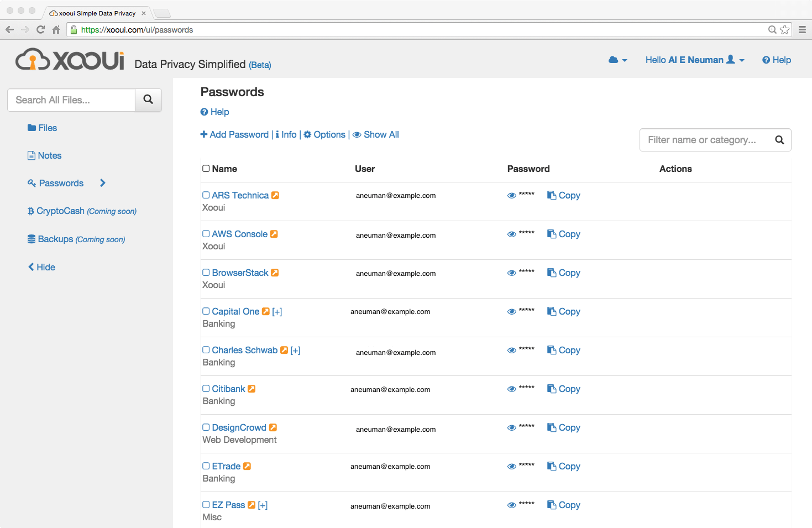Image resolution: width=812 pixels, height=528 pixels.
Task: Open the DesignCrowd entry name
Action: [239, 427]
